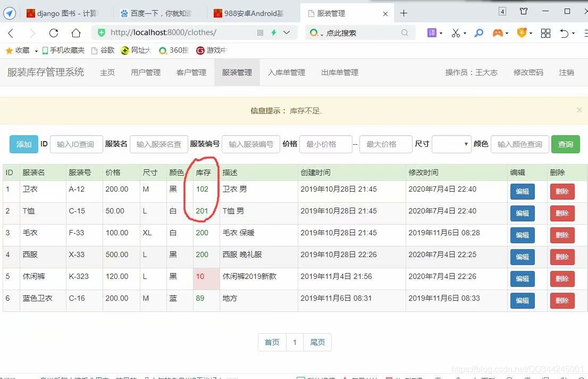Delete the 毛衣 F-33 row
This screenshot has width=588, height=379.
562,235
